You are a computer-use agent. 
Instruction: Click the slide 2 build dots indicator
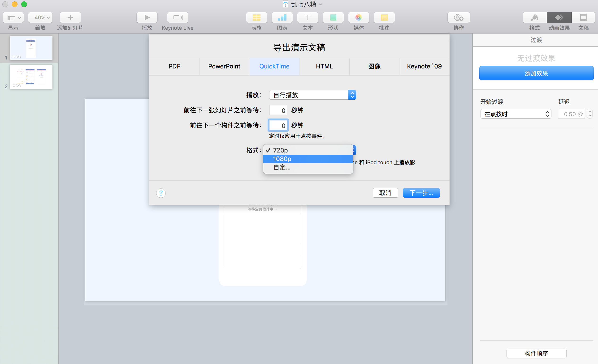pyautogui.click(x=17, y=86)
